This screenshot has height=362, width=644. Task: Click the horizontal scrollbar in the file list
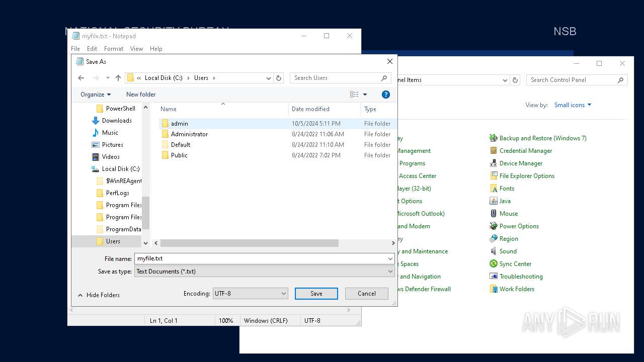coord(250,243)
